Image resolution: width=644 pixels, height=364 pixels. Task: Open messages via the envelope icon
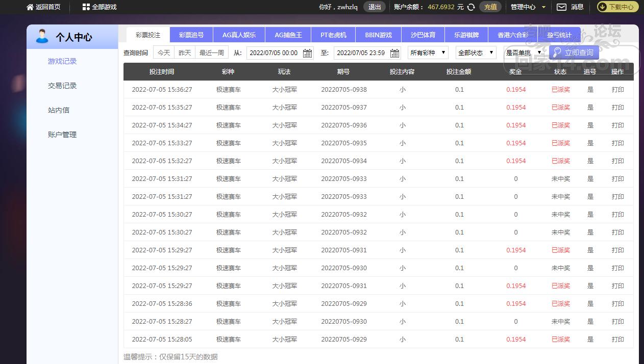(x=561, y=7)
